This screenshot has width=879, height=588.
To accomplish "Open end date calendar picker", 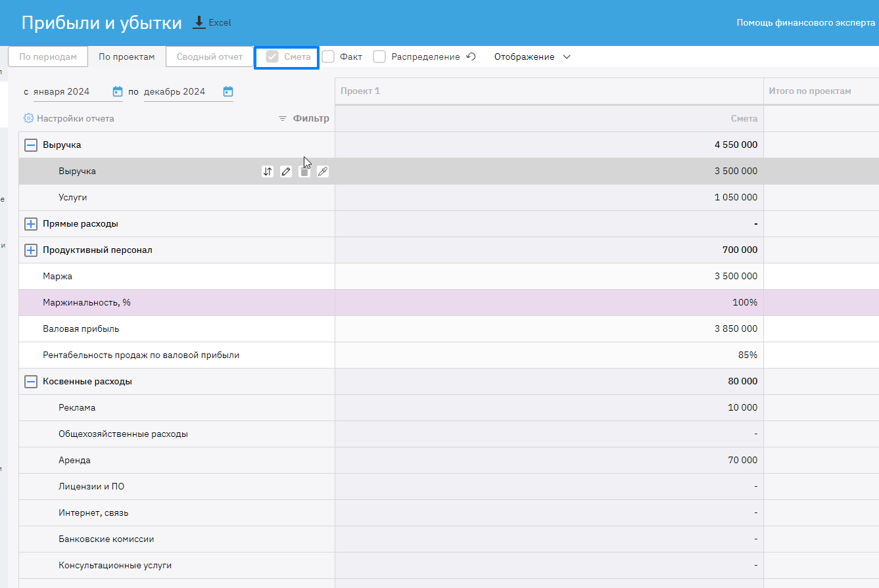I will [x=228, y=91].
